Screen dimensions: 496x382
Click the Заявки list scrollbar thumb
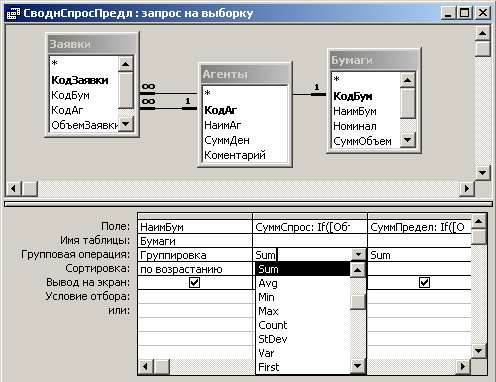tap(126, 89)
